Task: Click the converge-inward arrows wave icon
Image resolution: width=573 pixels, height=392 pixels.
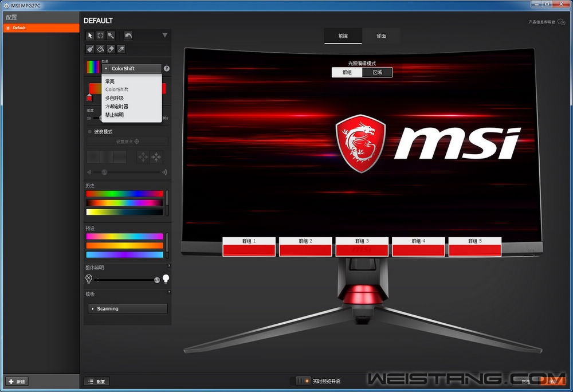Action: coord(156,156)
